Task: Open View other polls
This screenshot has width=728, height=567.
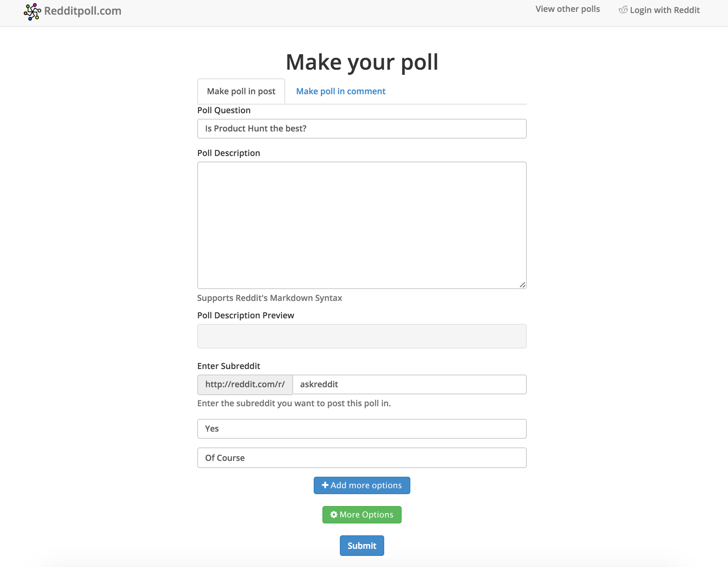Action: (x=567, y=9)
